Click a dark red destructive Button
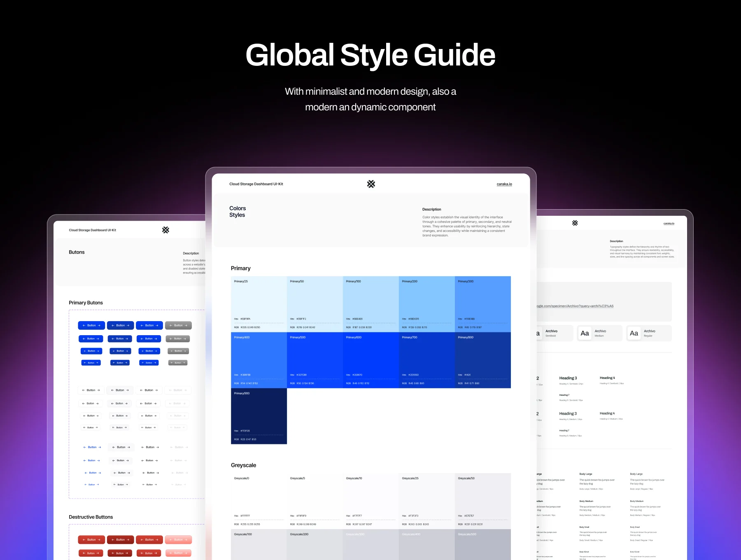741x560 pixels. [x=120, y=539]
